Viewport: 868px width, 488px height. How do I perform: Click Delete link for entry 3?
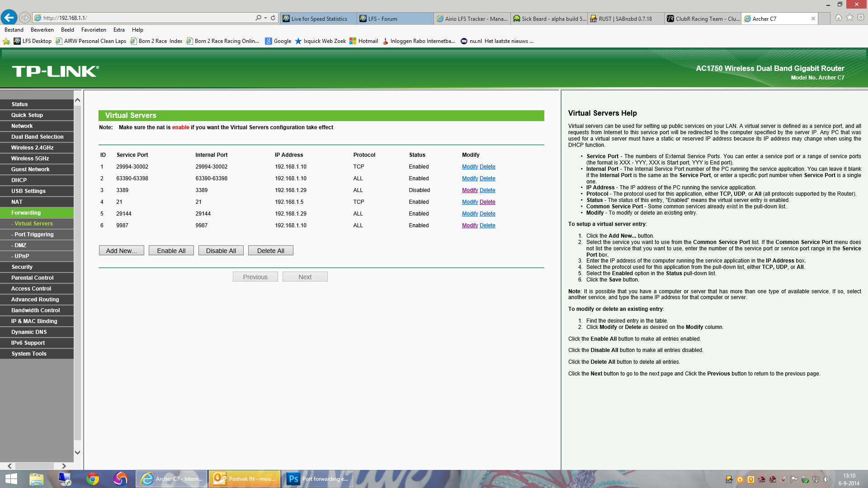[x=487, y=190]
